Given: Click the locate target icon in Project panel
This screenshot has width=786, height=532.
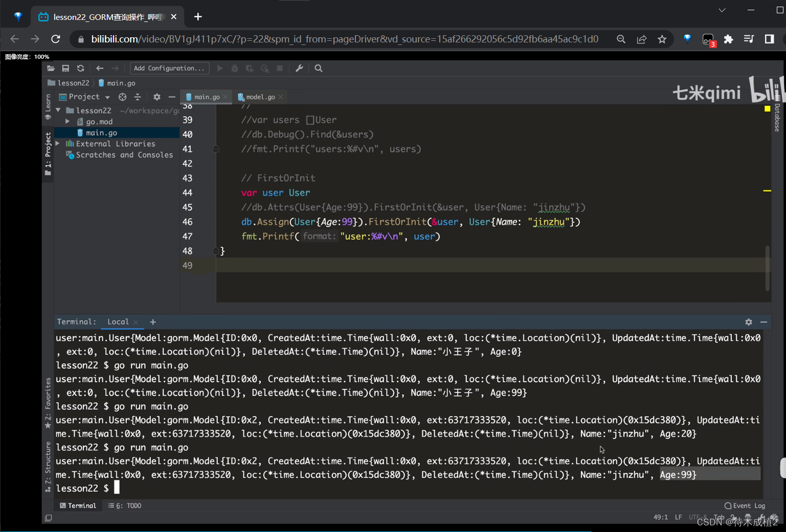Looking at the screenshot, I should coord(122,97).
